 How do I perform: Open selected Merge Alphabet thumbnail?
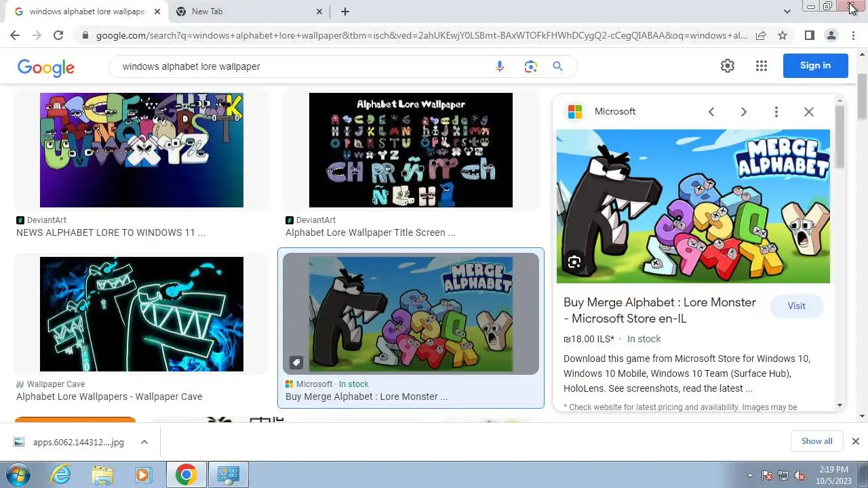coord(411,314)
